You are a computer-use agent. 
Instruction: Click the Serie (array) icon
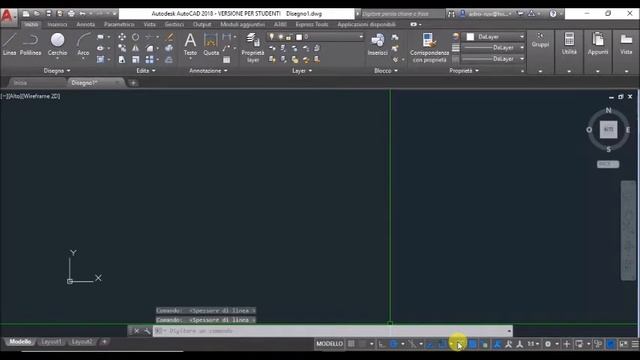(x=149, y=60)
